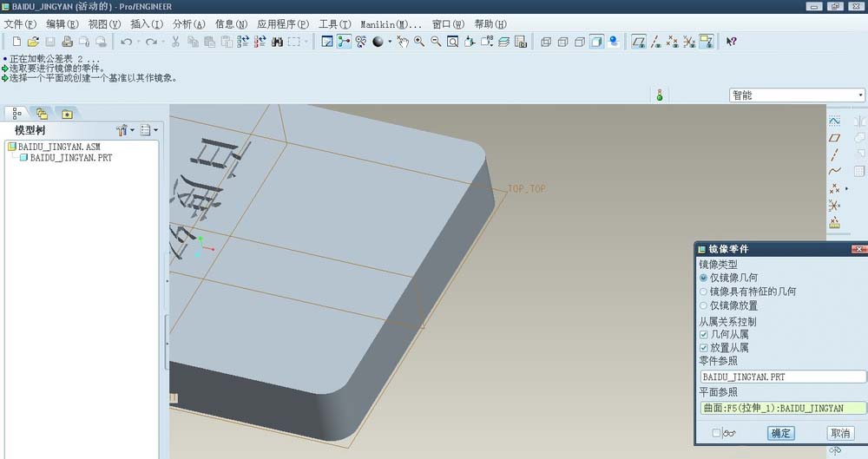
Task: Click the binoculars Find icon
Action: tap(278, 42)
